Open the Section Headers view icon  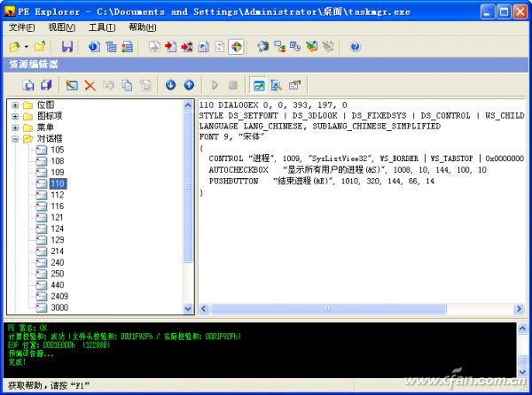tap(127, 46)
